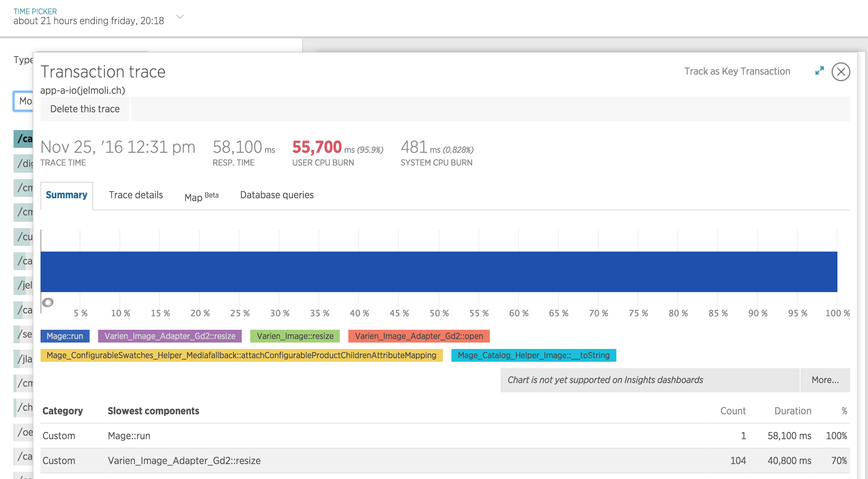
Task: Select the Varien_Image::resize legend swatch
Action: pos(295,336)
